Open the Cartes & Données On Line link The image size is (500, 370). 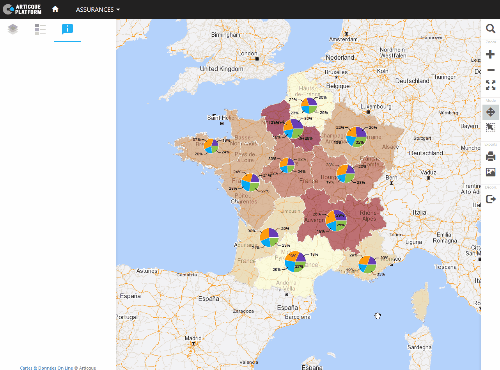click(46, 368)
